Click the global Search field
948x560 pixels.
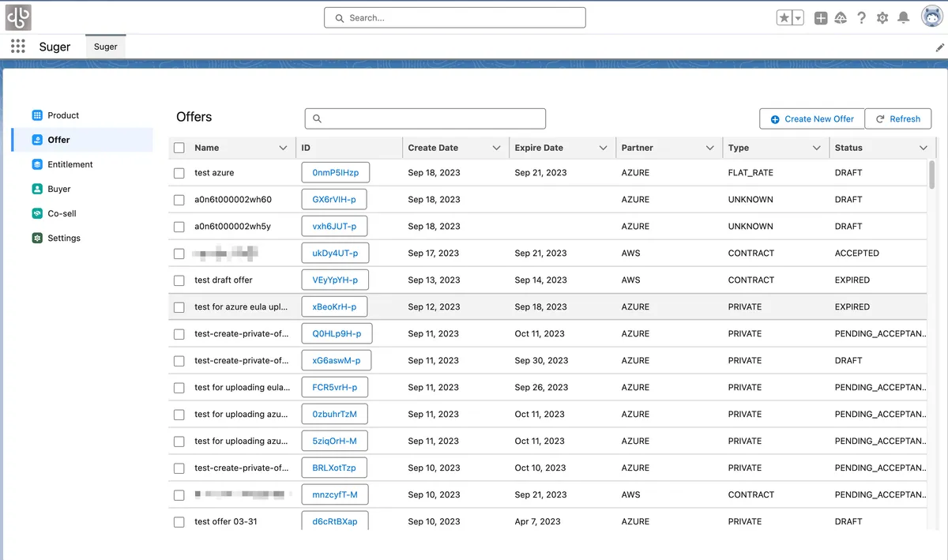pos(455,17)
